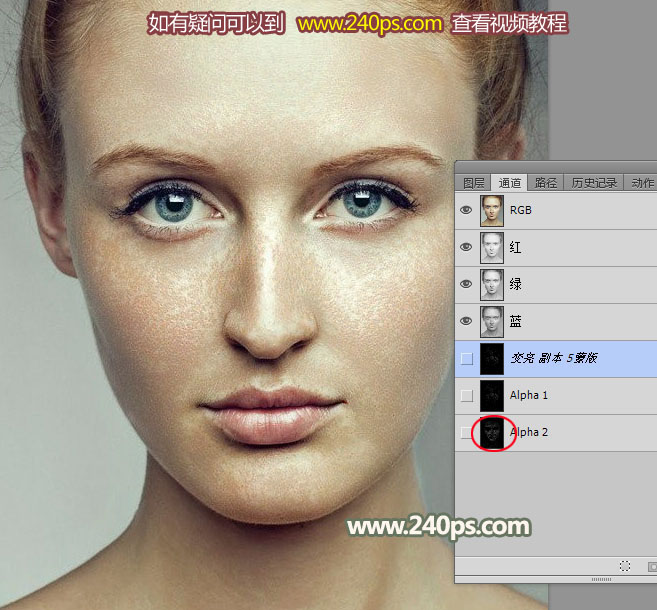This screenshot has height=610, width=657.
Task: Toggle the Blue (蓝) channel eye icon
Action: coord(466,321)
